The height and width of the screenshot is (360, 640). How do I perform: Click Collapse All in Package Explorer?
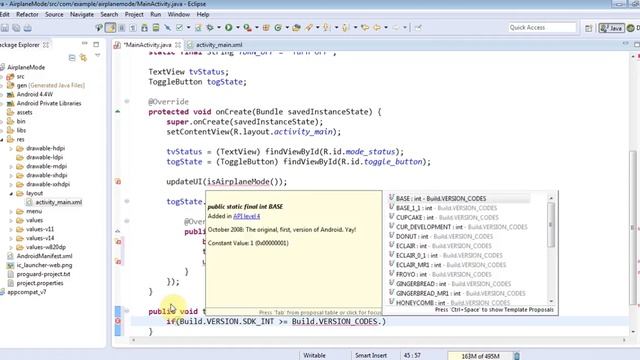tap(72, 58)
